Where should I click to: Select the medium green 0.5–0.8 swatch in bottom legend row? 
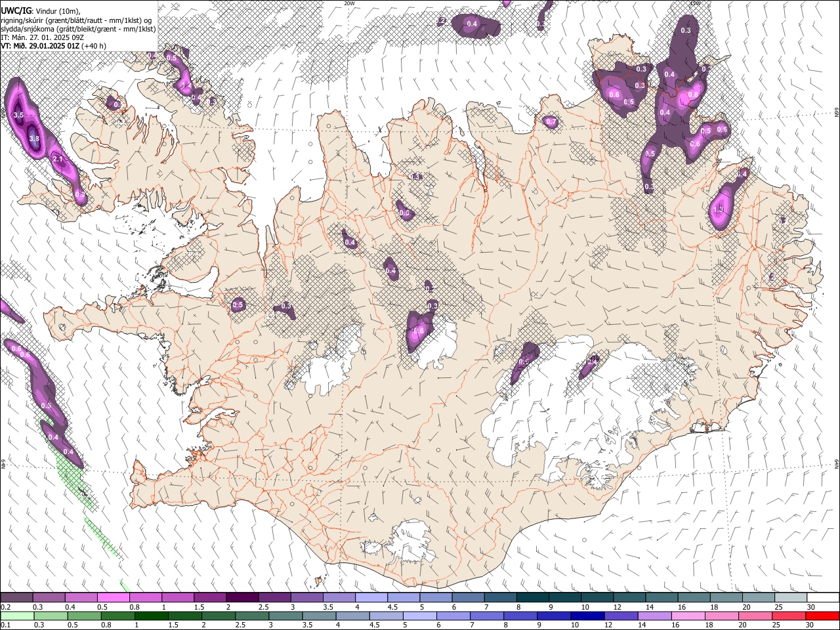pos(84,616)
